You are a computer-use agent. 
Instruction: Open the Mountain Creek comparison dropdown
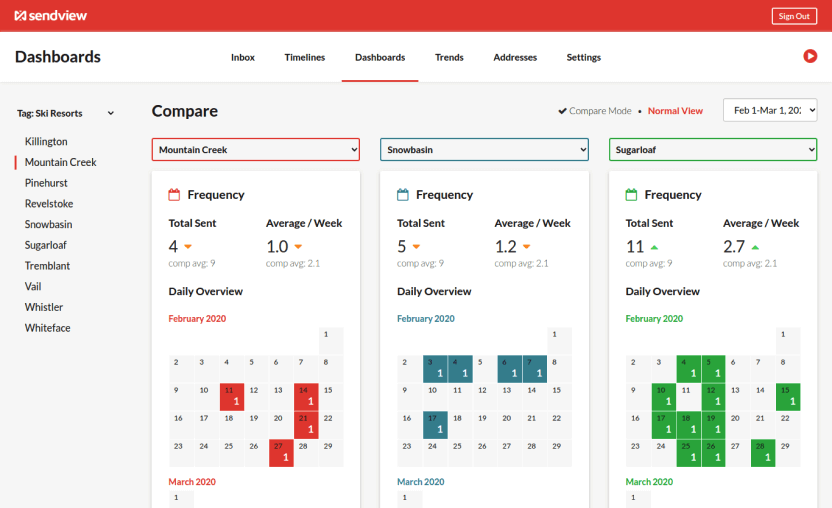click(x=256, y=150)
